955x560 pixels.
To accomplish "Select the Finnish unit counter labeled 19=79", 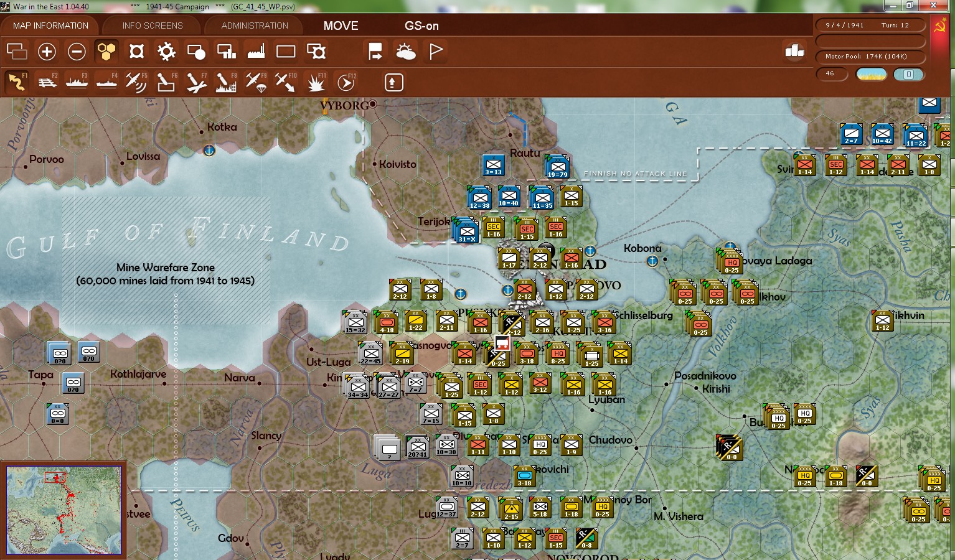I will tap(557, 167).
